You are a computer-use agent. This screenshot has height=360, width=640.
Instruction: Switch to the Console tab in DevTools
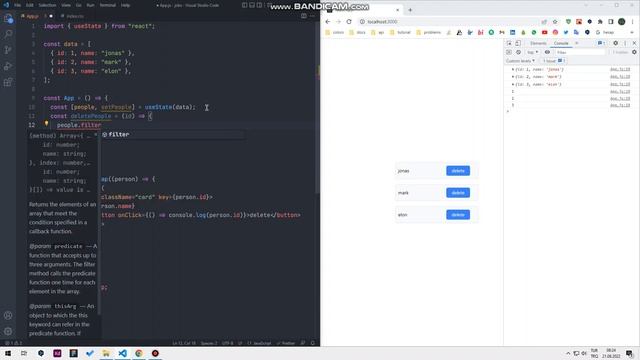561,43
